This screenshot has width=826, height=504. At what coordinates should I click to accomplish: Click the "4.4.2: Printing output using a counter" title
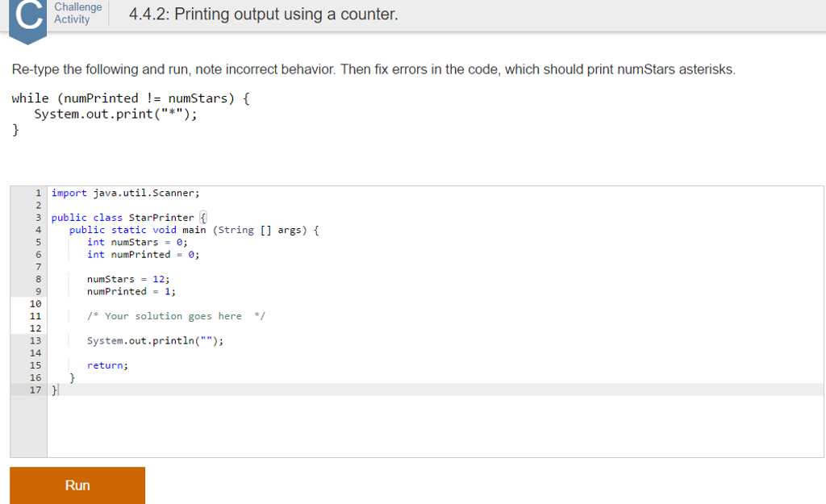point(263,15)
